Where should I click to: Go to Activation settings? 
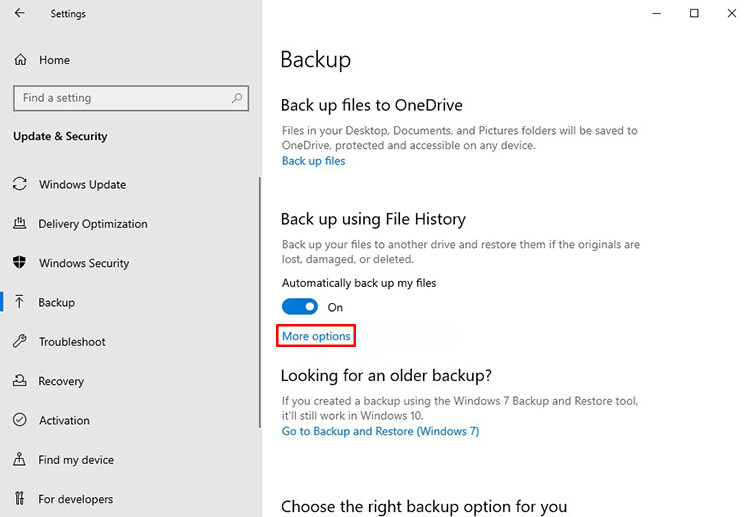64,420
